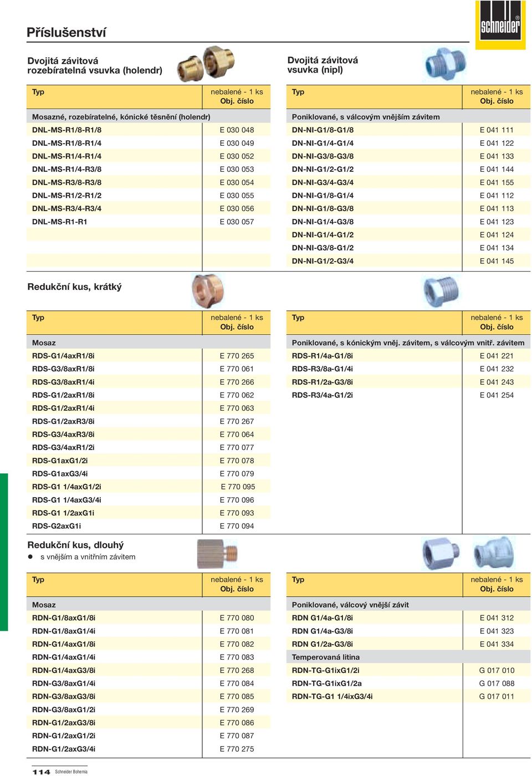Image resolution: width=532 pixels, height=776 pixels.
Task: Click order number E 041 334
Action: click(x=497, y=644)
